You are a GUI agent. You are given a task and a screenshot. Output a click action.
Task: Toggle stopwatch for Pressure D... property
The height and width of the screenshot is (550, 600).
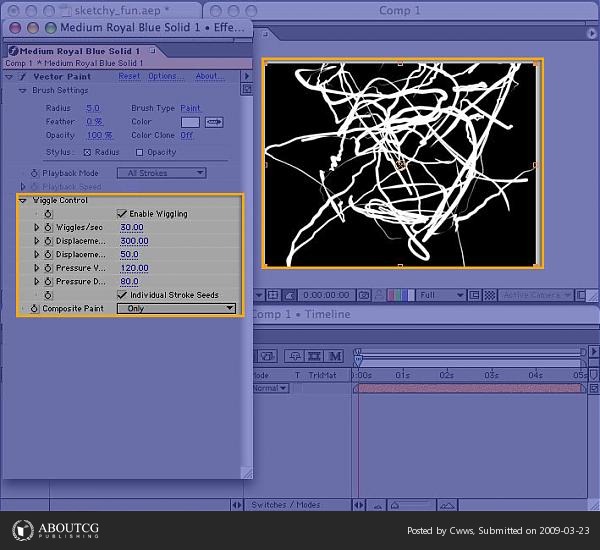48,282
